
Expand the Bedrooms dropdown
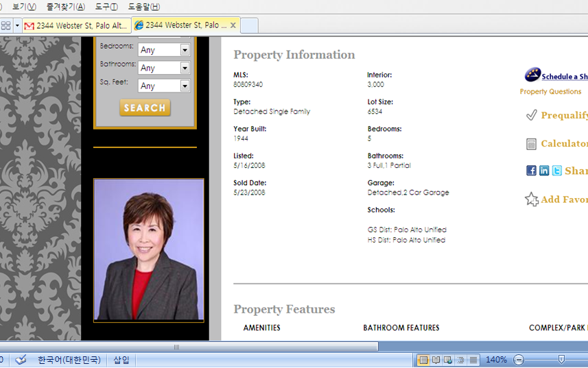tap(185, 50)
